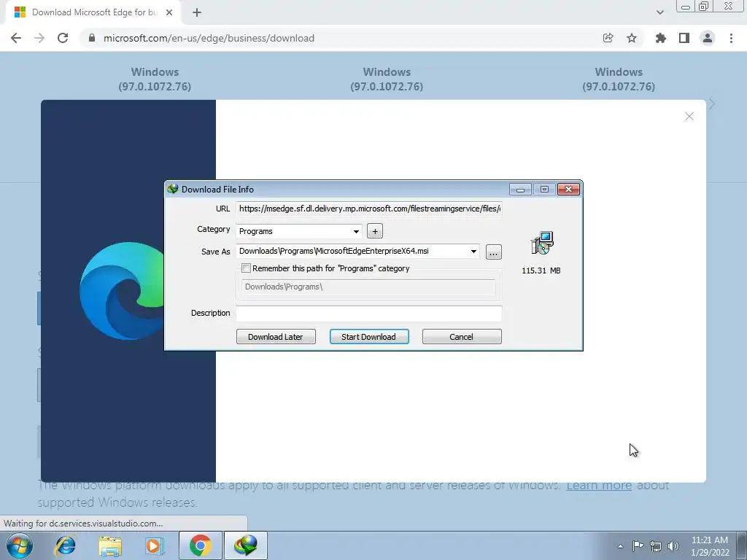Screen dimensions: 747x560
Task: Open the Chrome three-dot menu
Action: 731,38
